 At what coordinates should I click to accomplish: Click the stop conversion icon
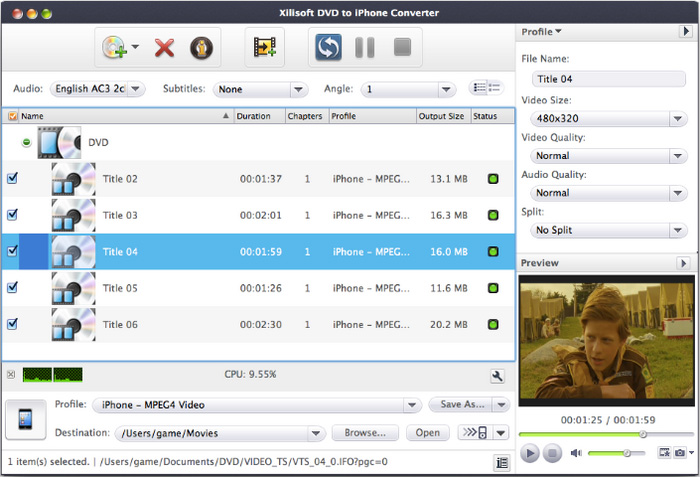(402, 47)
